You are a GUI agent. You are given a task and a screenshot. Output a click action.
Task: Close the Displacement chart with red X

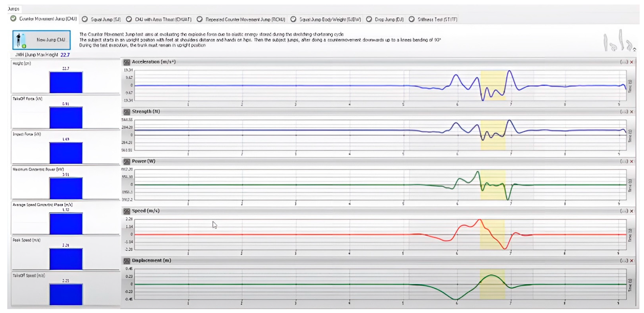click(x=632, y=261)
